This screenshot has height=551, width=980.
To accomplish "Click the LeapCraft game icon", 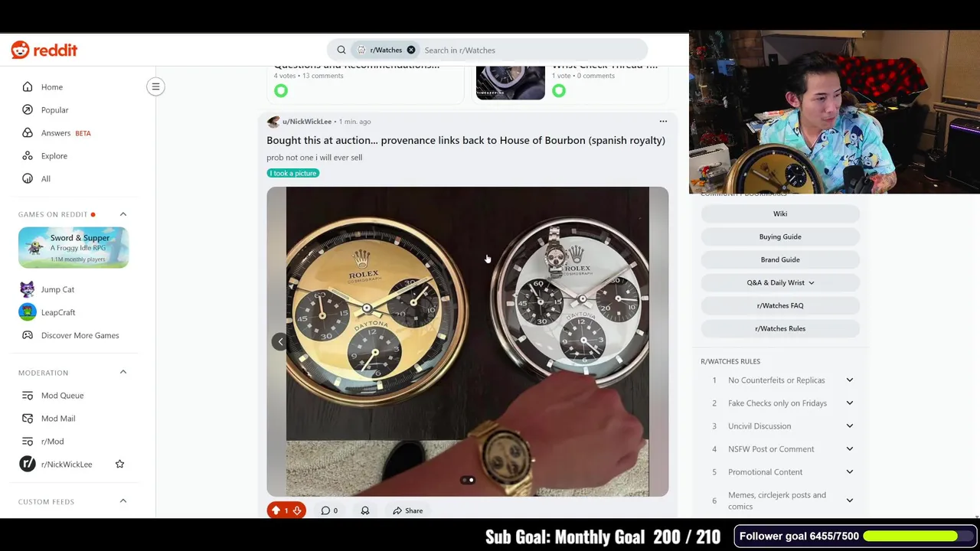I will click(x=28, y=312).
